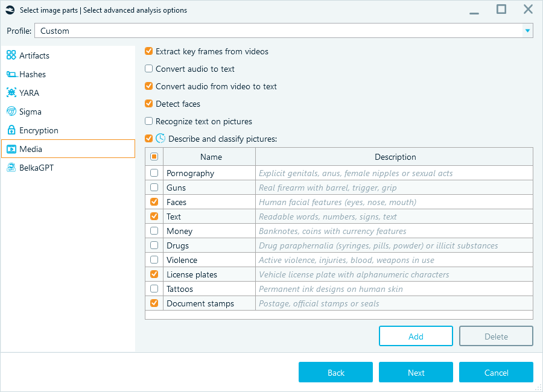Click the clock icon beside Describe and classify
543x392 pixels.
coord(160,139)
